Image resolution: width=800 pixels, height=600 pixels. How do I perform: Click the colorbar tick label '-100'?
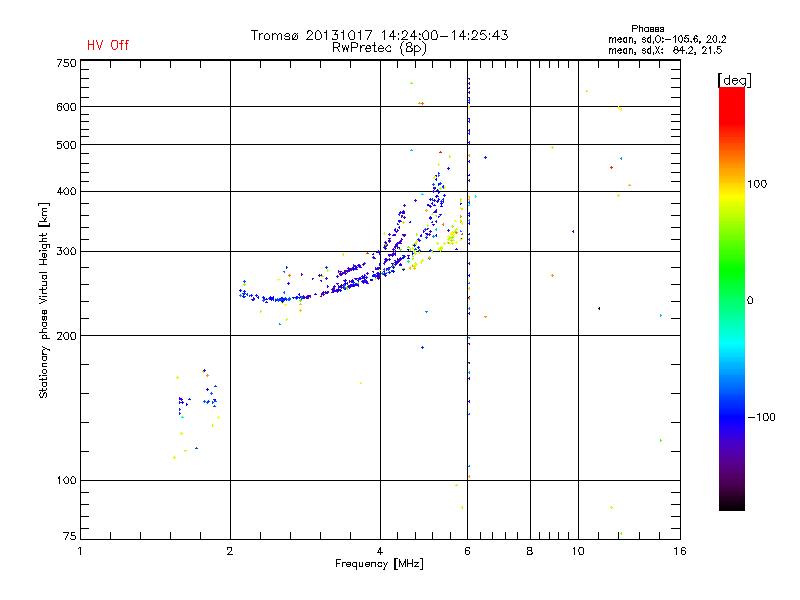761,417
